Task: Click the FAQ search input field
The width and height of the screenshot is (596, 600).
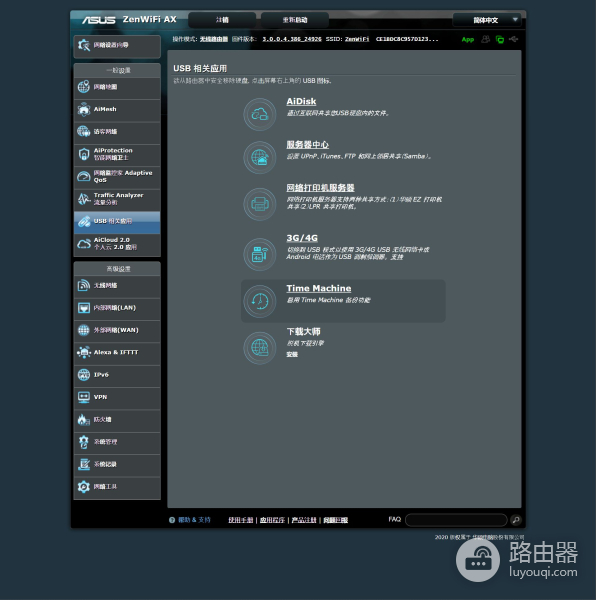Action: tap(456, 520)
